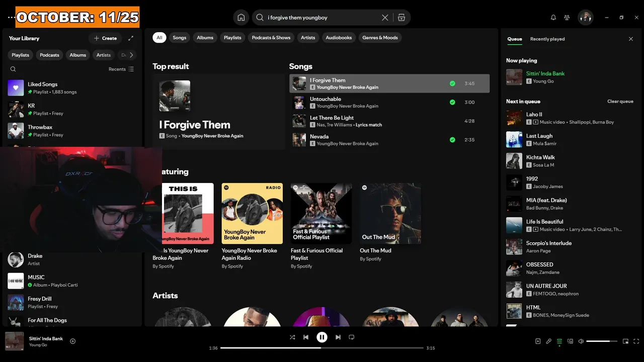This screenshot has height=362, width=644.
Task: Pause the current song
Action: (322, 337)
